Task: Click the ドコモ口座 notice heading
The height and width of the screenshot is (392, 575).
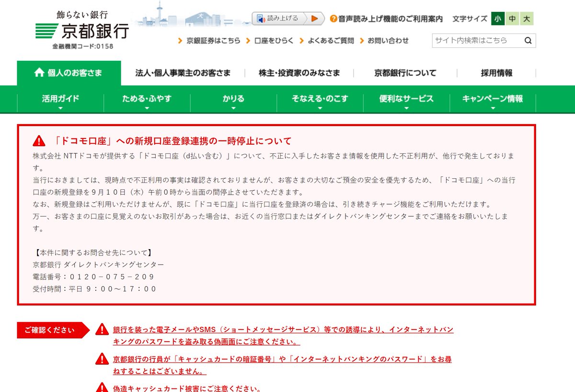Action: coord(172,141)
